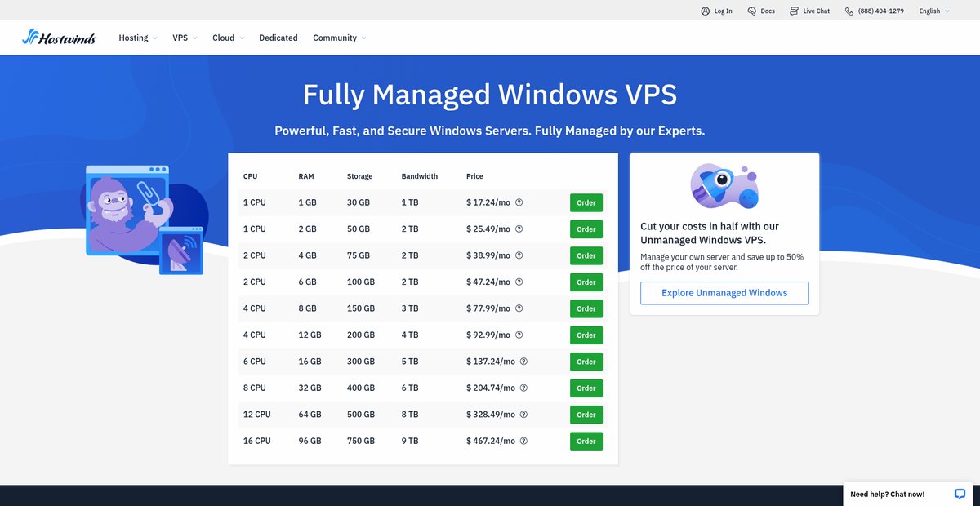
Task: Order the 4 CPU 12 GB plan
Action: click(x=586, y=335)
